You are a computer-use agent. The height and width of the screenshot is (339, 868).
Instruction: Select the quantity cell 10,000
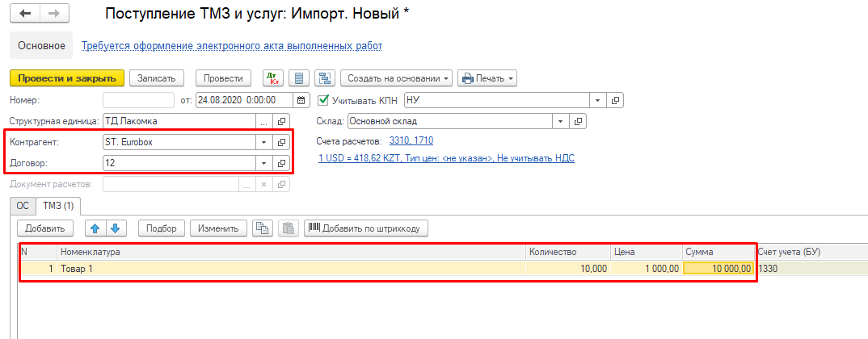[x=568, y=268]
